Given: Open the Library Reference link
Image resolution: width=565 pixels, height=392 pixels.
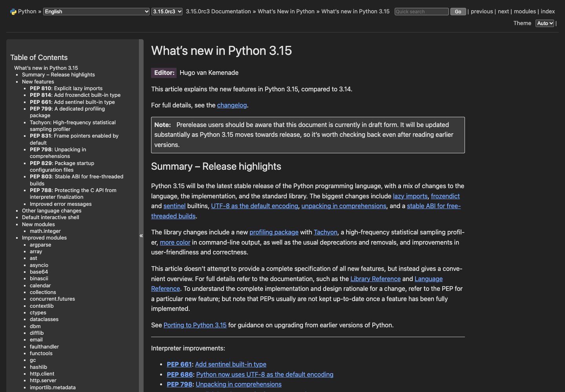Looking at the screenshot, I should [x=375, y=279].
